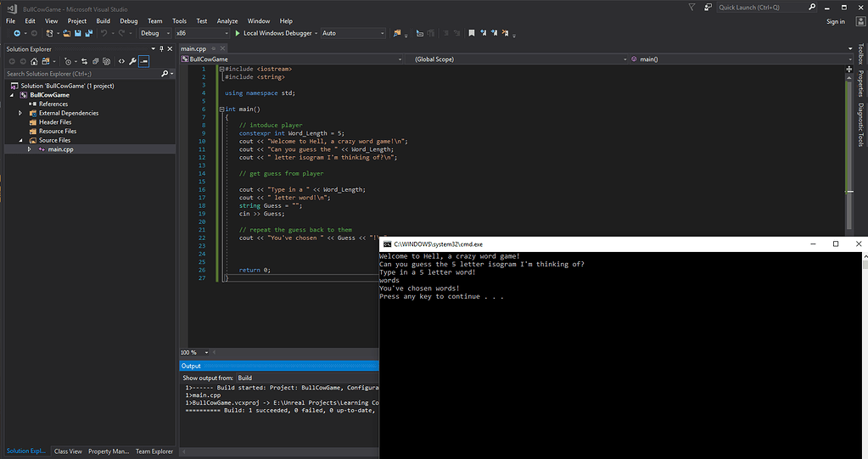
Task: Click Collapse All icon in Solution Explorer
Action: (96, 62)
